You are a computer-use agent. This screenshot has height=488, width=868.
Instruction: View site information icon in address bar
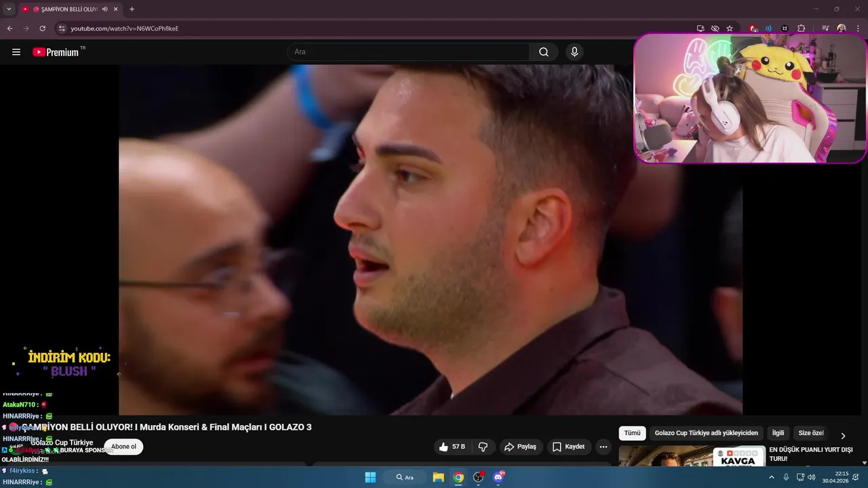pyautogui.click(x=61, y=28)
